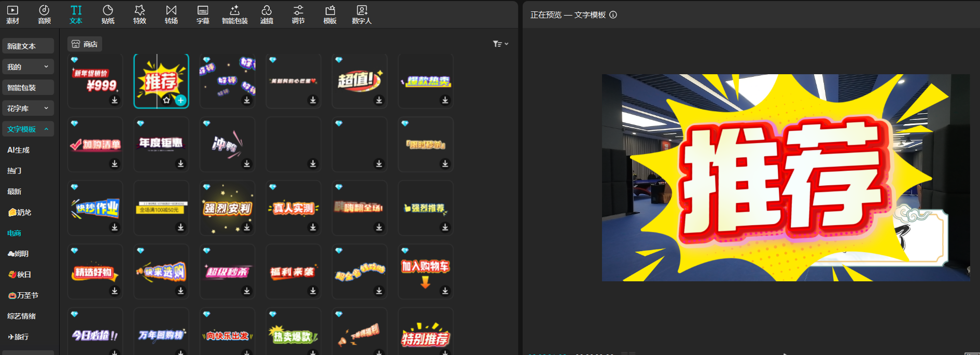Favorite the 推荐 template with the star
The height and width of the screenshot is (355, 980).
[166, 100]
